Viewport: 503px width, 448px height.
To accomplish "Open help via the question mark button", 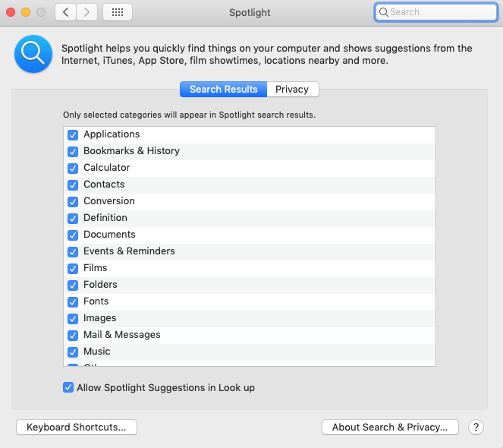I will tap(476, 427).
